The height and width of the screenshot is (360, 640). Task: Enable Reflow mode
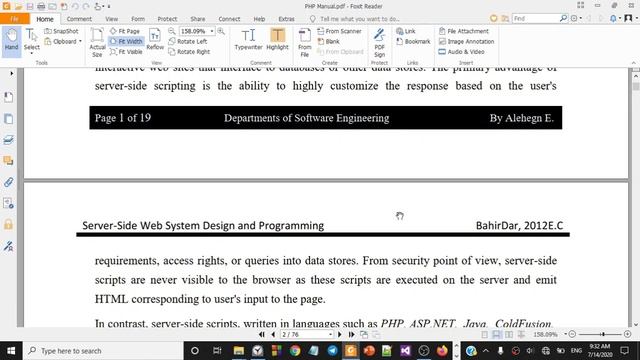(155, 40)
